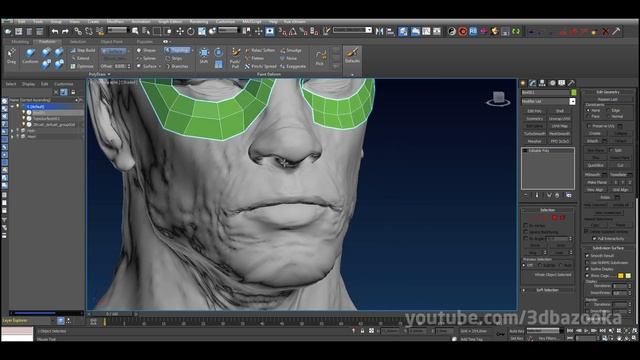Image resolution: width=640 pixels, height=360 pixels.
Task: Select the Edge constraint radio button
Action: tap(608, 111)
